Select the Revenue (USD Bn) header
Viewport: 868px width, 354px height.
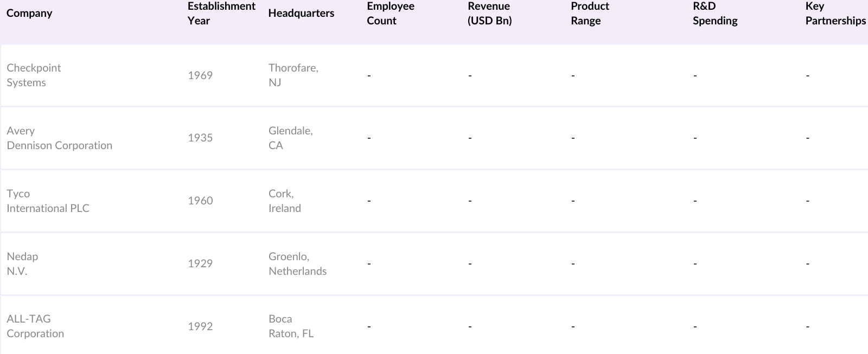(x=489, y=13)
